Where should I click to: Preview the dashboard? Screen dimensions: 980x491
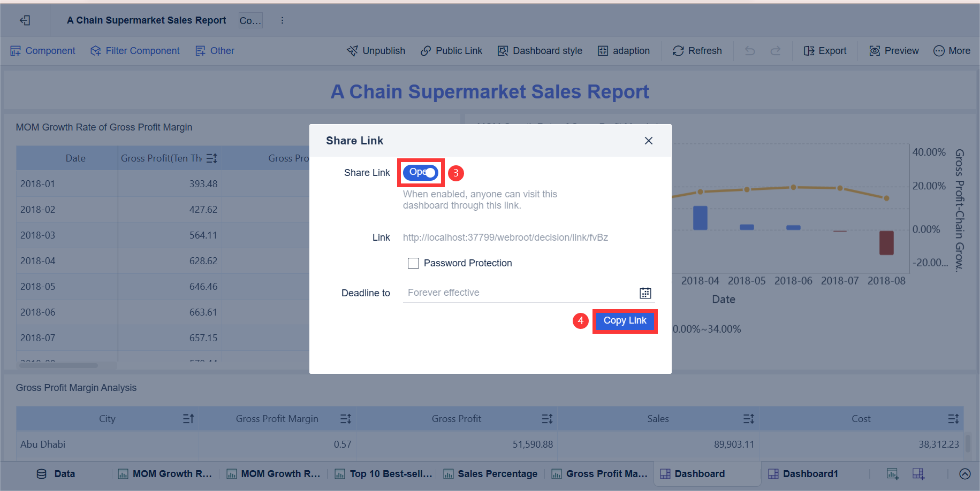(x=893, y=50)
